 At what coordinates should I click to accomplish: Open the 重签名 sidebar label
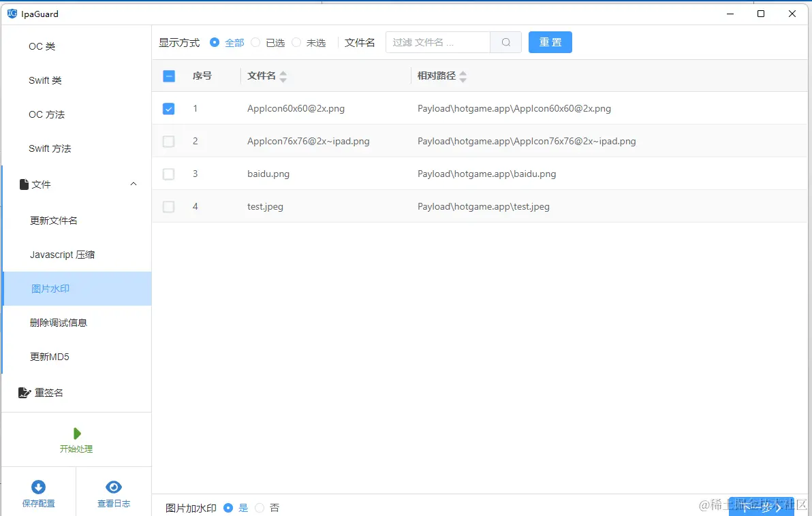(x=49, y=393)
